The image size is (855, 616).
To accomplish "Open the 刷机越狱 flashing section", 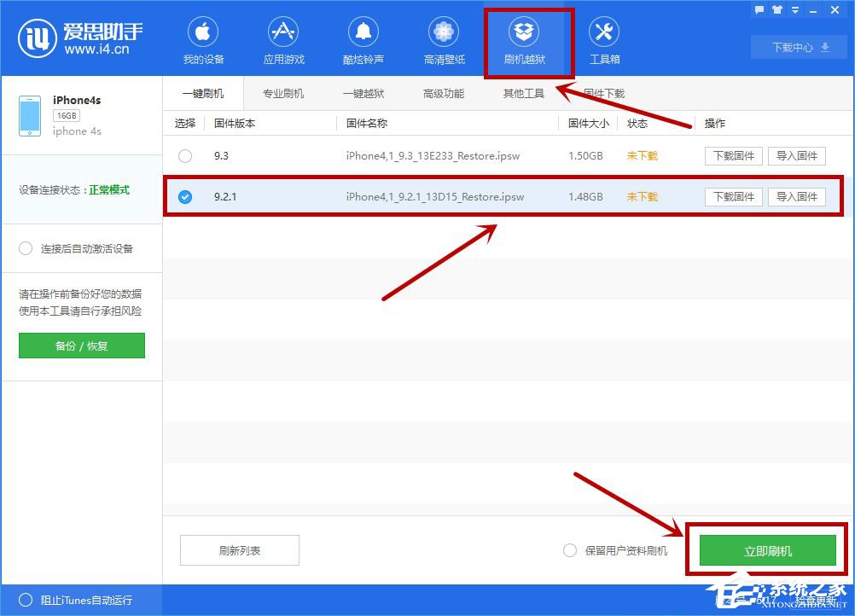I will click(523, 38).
